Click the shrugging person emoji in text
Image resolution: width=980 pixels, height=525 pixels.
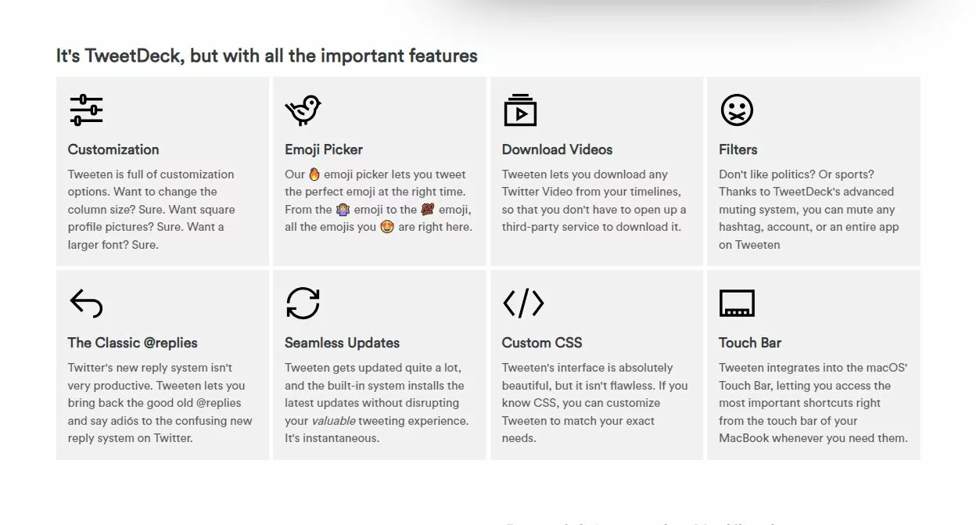(x=343, y=210)
